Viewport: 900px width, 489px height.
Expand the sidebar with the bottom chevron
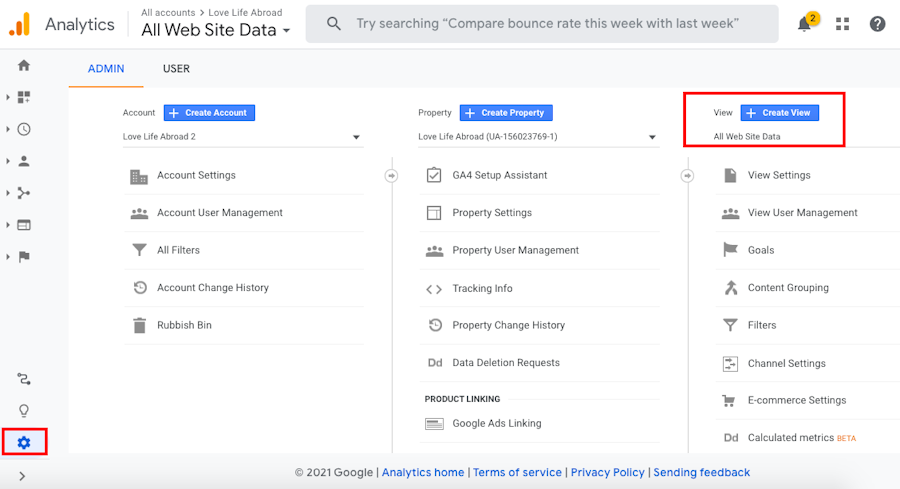tap(22, 476)
